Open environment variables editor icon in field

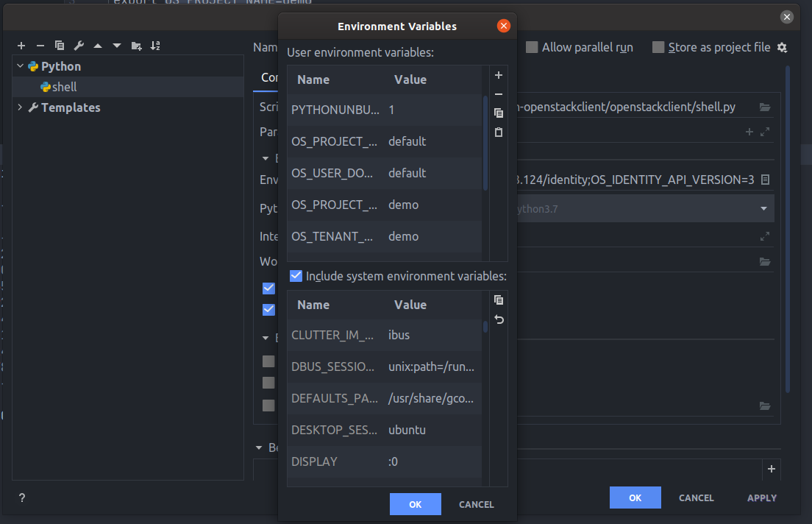[x=765, y=180]
